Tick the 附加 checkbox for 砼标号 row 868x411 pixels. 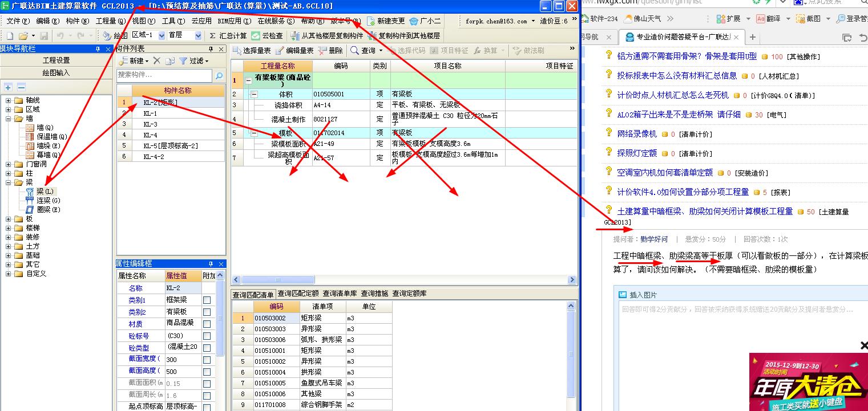click(x=207, y=336)
